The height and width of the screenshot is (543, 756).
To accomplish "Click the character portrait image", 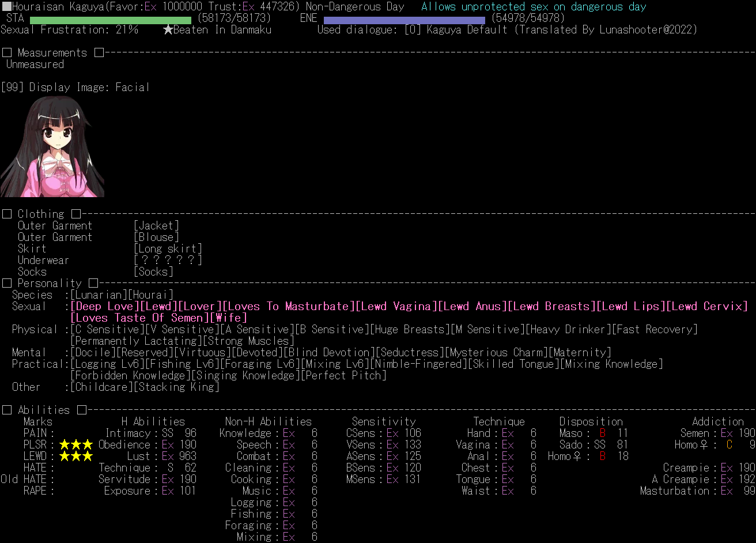I will (52, 146).
